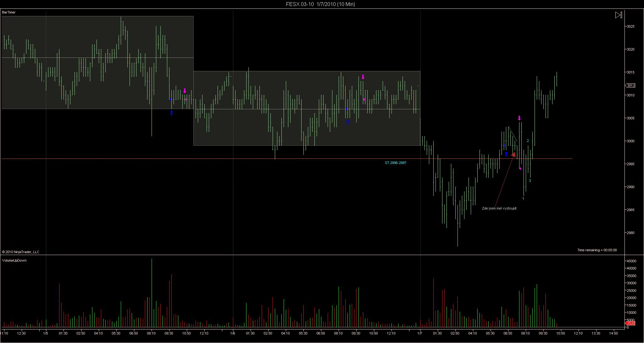Select the cyan '2' wave label
Screen dimensions: 644x343
[528, 141]
